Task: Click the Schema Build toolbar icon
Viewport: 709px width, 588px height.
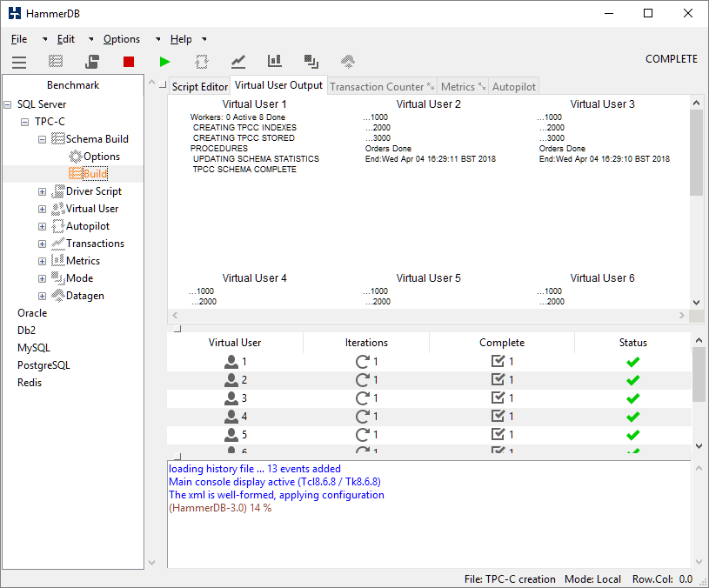Action: (56, 62)
